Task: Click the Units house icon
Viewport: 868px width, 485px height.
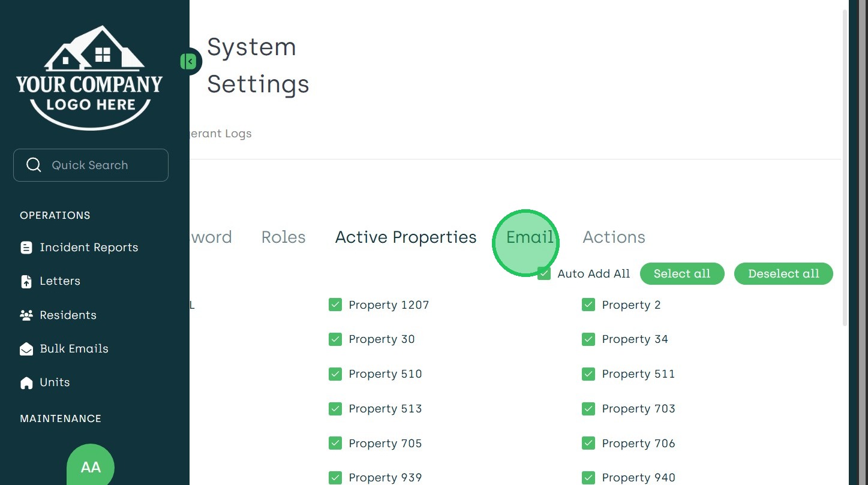Action: pos(26,382)
